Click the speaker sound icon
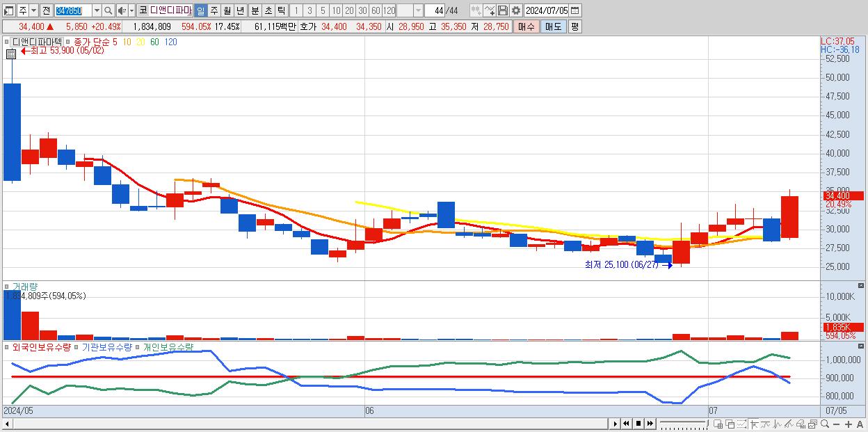Viewport: 868px width, 432px height. click(x=122, y=10)
